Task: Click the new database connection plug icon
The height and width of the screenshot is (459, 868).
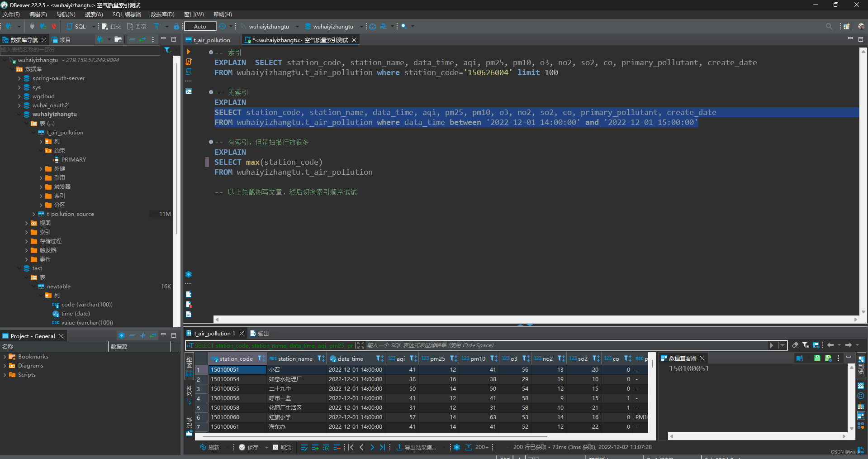Action: (9, 26)
